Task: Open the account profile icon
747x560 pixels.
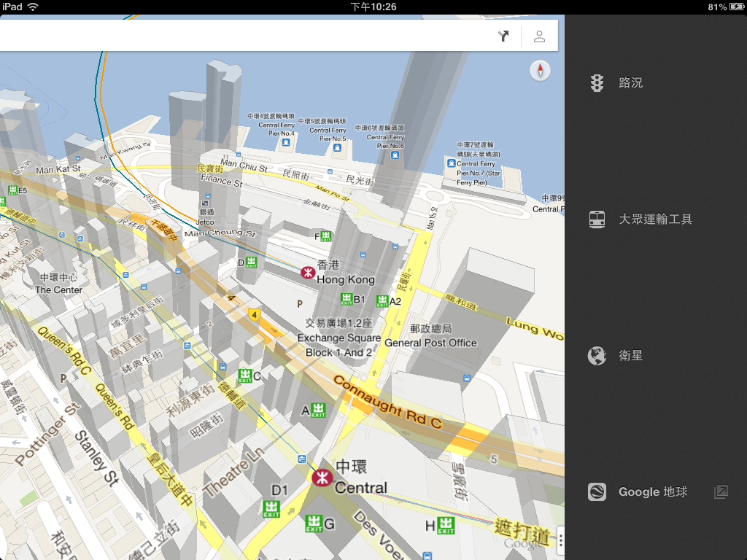Action: click(x=539, y=36)
